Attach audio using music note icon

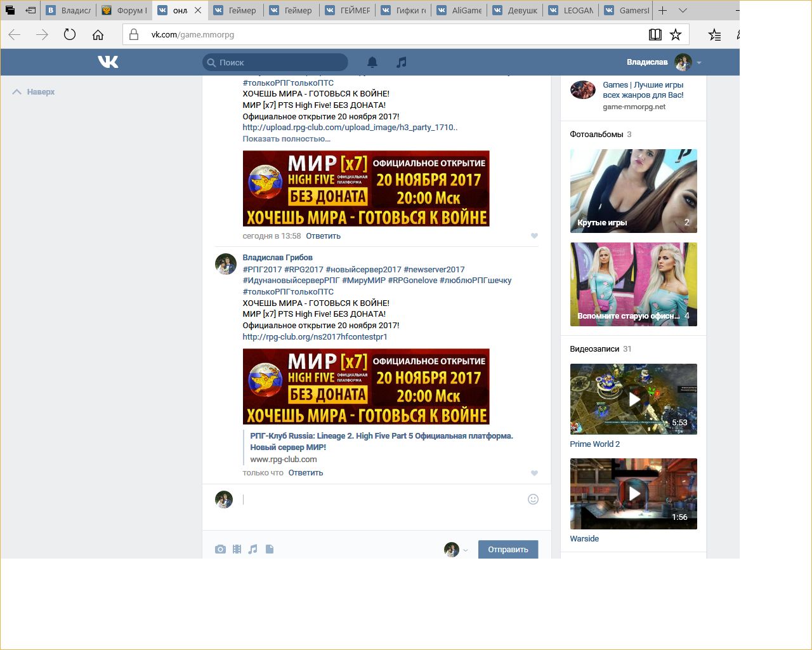[x=253, y=549]
